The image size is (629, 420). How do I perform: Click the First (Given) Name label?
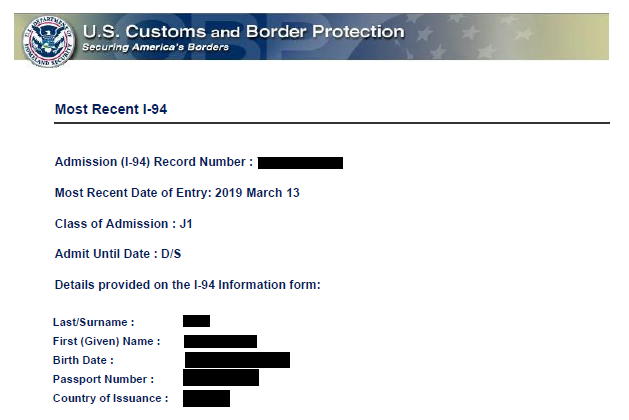106,341
